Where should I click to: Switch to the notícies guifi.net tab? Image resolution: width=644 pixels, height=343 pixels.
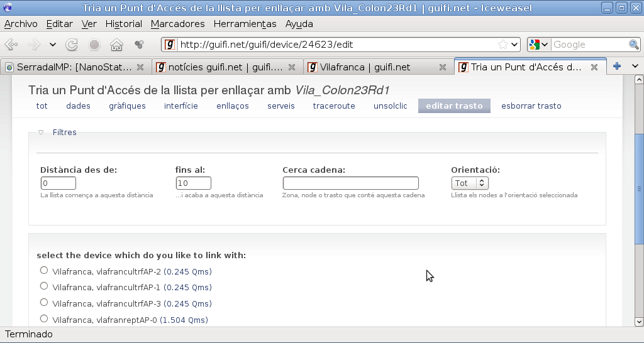click(220, 67)
